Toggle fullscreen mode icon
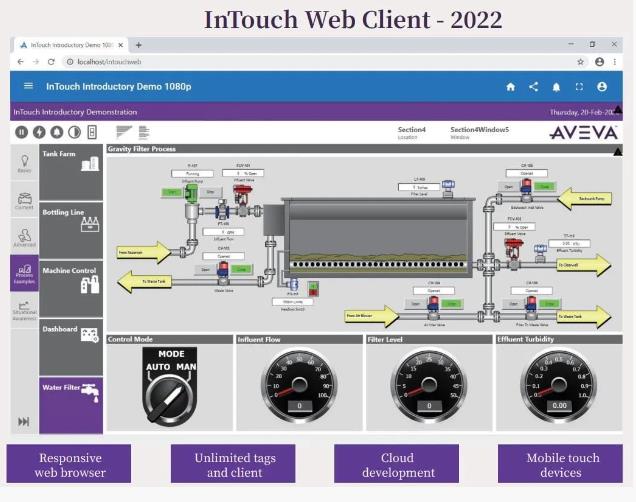 (x=579, y=87)
